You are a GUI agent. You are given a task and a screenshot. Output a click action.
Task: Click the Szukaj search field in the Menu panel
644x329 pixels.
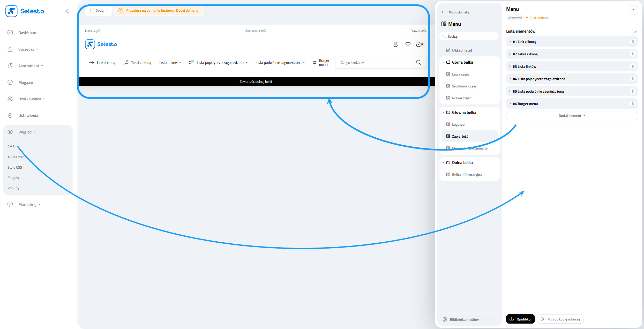pos(469,36)
